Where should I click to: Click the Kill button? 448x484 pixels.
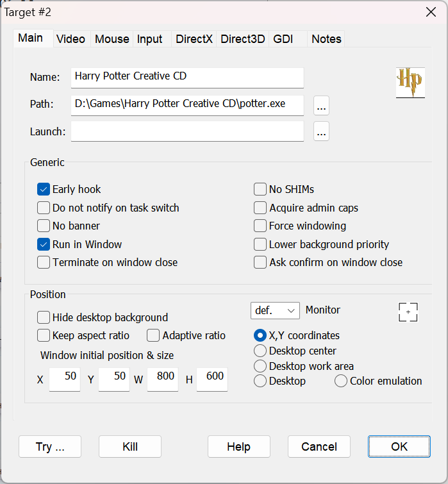(x=130, y=447)
